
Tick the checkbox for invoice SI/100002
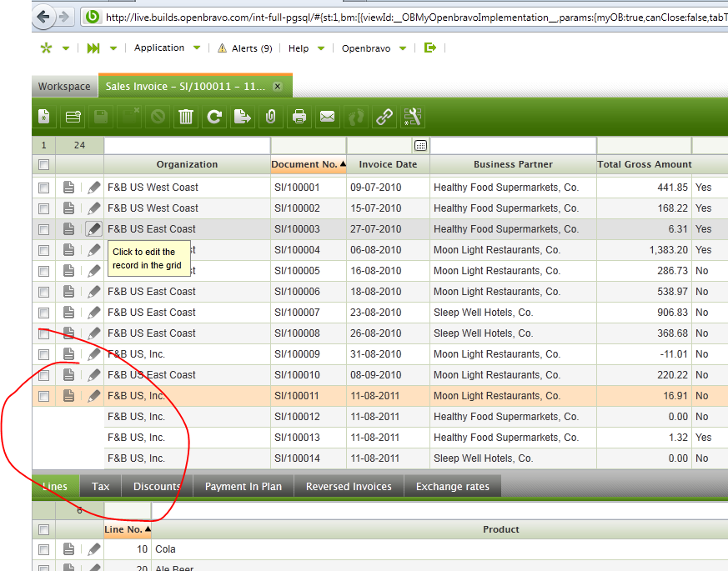pos(43,208)
